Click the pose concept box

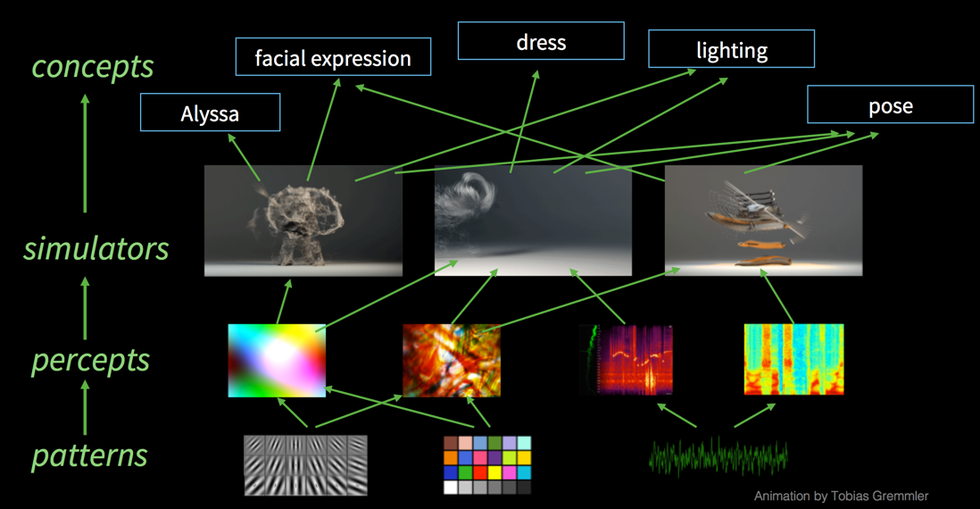(x=891, y=104)
